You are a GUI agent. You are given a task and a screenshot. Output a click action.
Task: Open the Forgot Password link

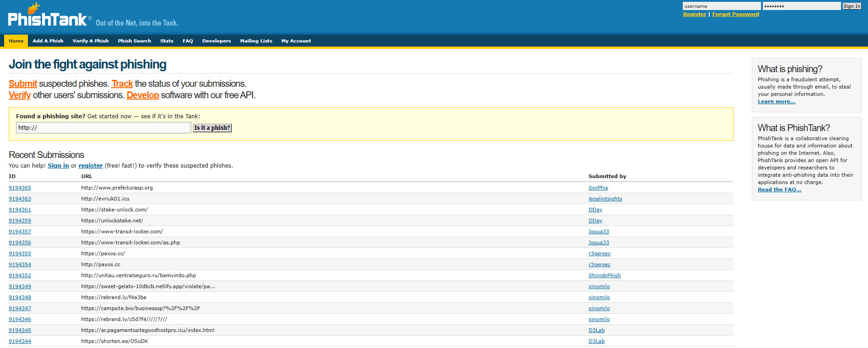pyautogui.click(x=735, y=14)
